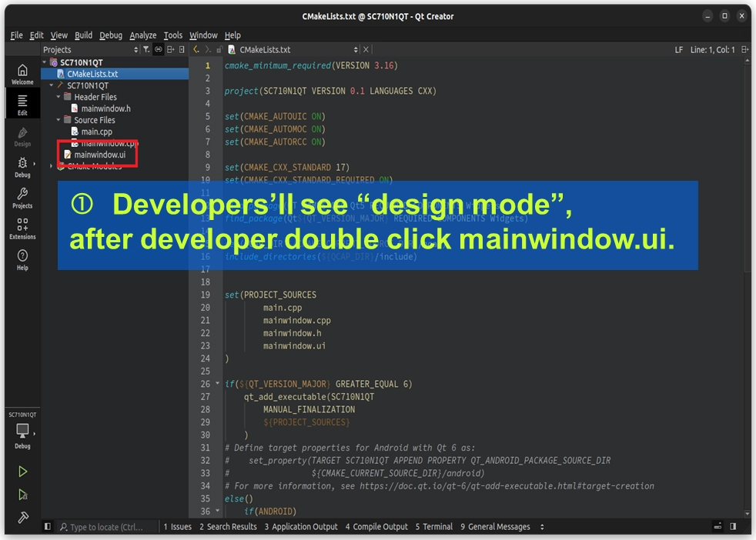Open the SC710N1QT kit selector

click(x=22, y=431)
